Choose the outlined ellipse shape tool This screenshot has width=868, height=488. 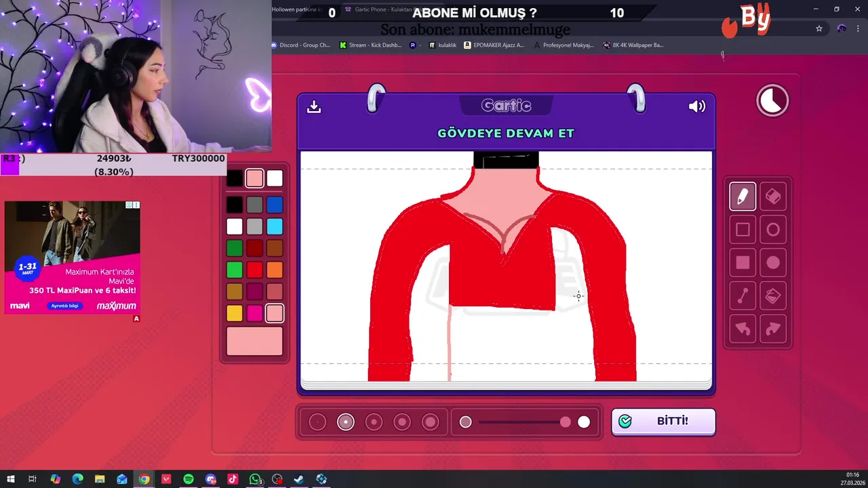coord(773,230)
